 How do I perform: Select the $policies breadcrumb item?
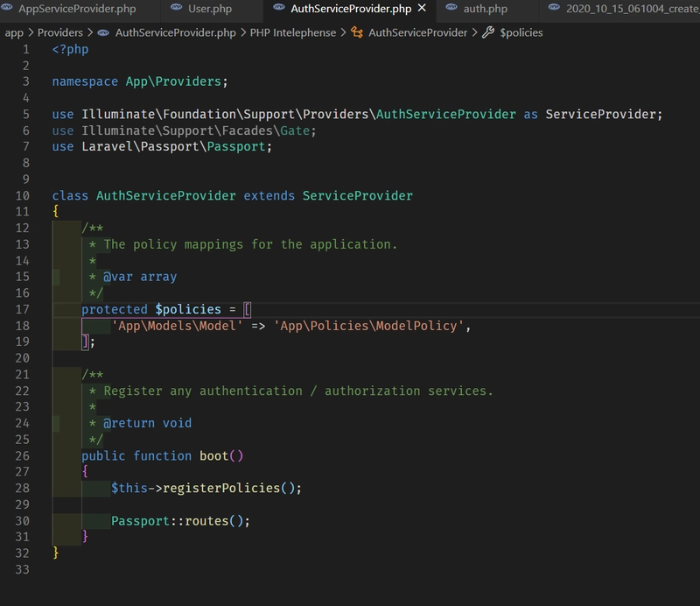[521, 32]
